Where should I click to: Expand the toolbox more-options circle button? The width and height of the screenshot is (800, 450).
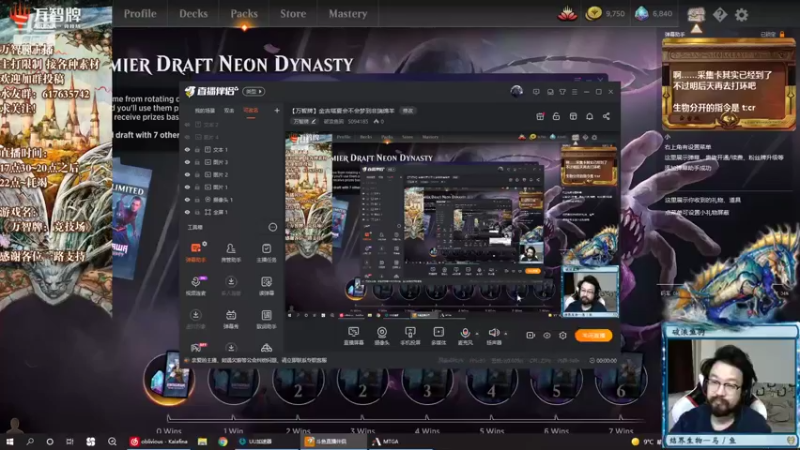272,227
